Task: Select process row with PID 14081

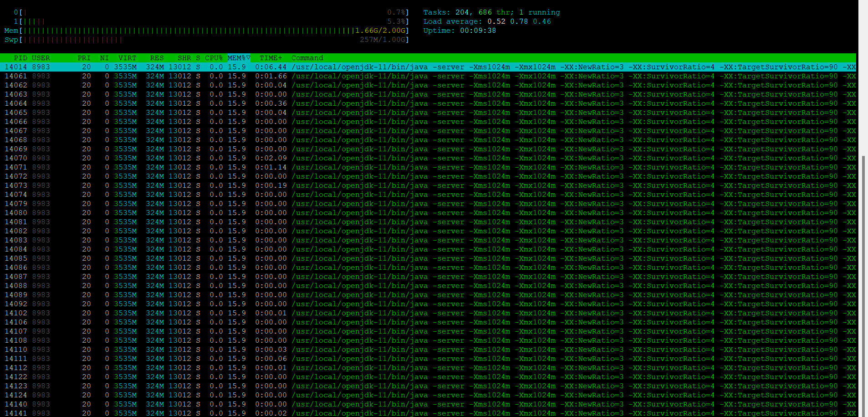Action: pyautogui.click(x=428, y=222)
